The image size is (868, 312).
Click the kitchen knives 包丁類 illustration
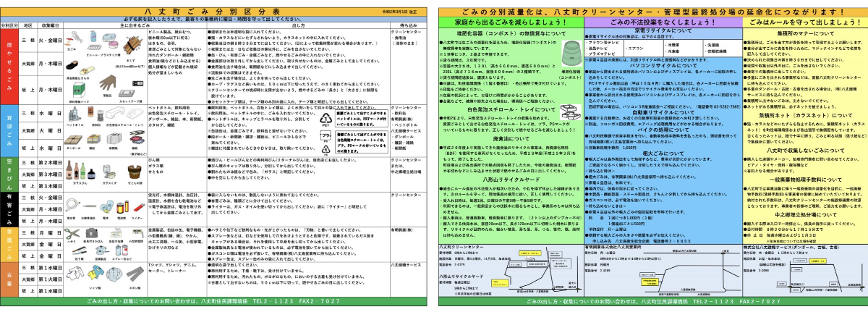click(78, 251)
